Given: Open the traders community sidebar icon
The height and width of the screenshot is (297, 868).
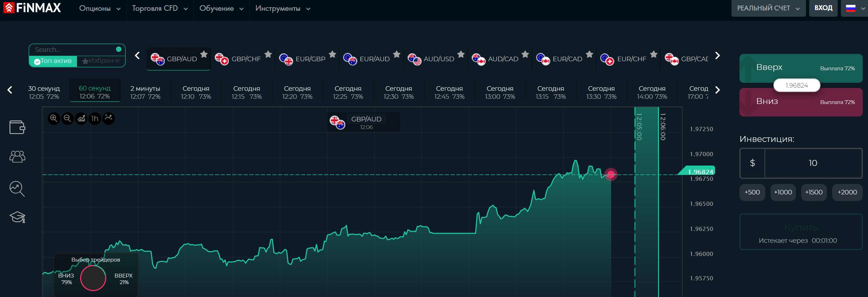Looking at the screenshot, I should click(x=17, y=156).
